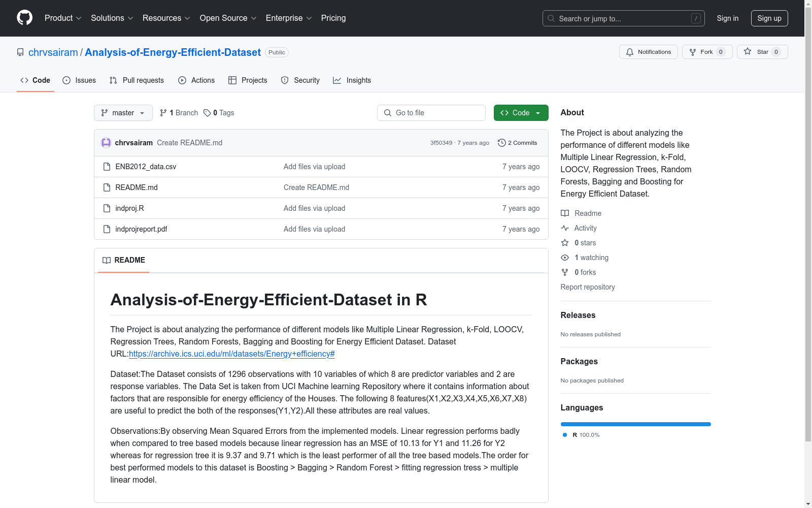Select the README tab in file viewer
This screenshot has width=812, height=508.
[123, 260]
